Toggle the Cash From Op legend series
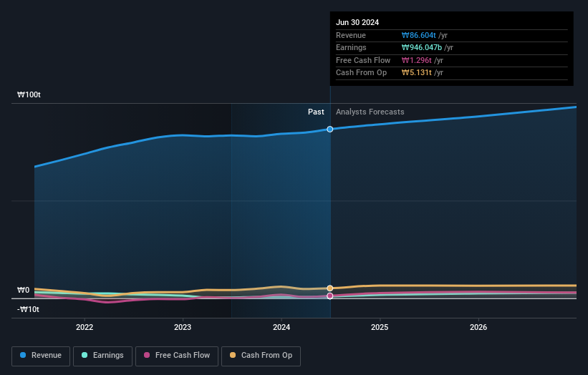 pyautogui.click(x=261, y=356)
